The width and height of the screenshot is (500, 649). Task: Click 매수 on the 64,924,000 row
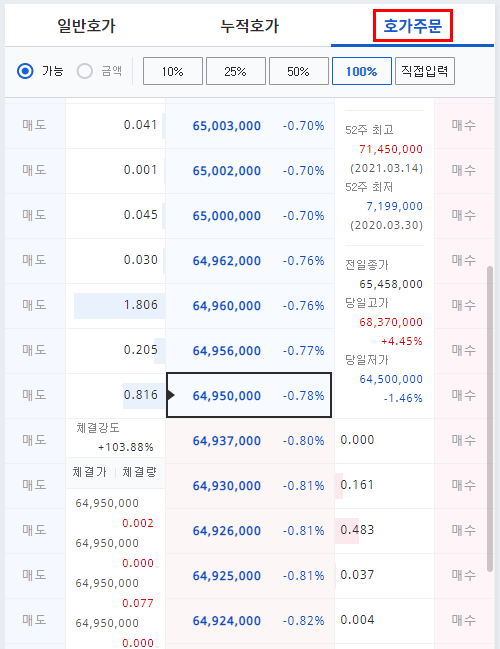point(464,620)
